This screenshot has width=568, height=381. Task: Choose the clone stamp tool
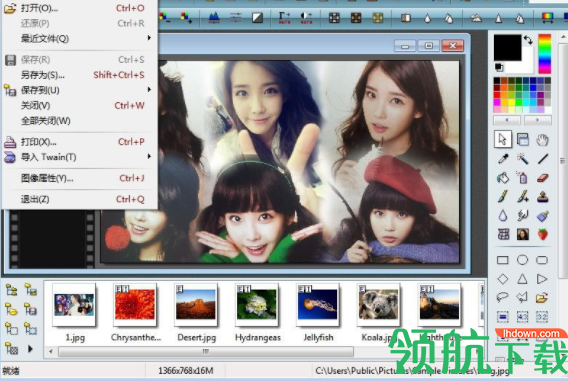[x=542, y=197]
